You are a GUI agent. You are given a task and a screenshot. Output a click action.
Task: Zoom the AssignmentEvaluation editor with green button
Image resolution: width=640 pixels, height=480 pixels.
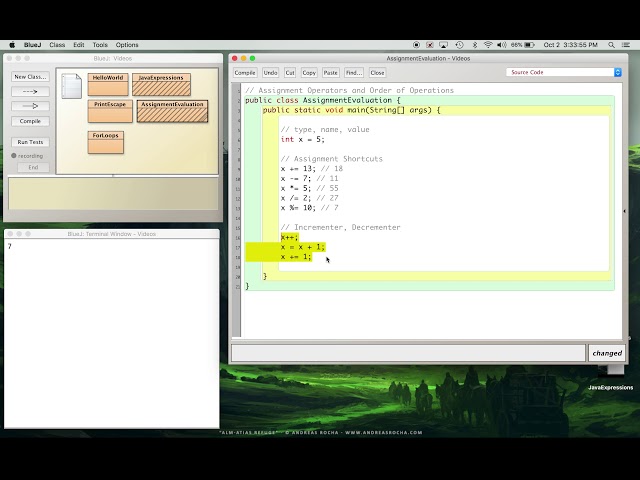pos(252,58)
